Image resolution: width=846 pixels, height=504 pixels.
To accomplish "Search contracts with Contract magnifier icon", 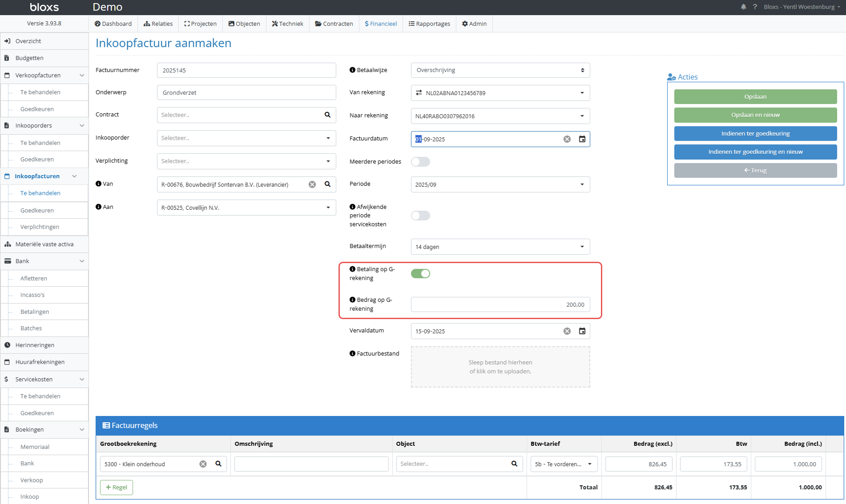I will [327, 115].
